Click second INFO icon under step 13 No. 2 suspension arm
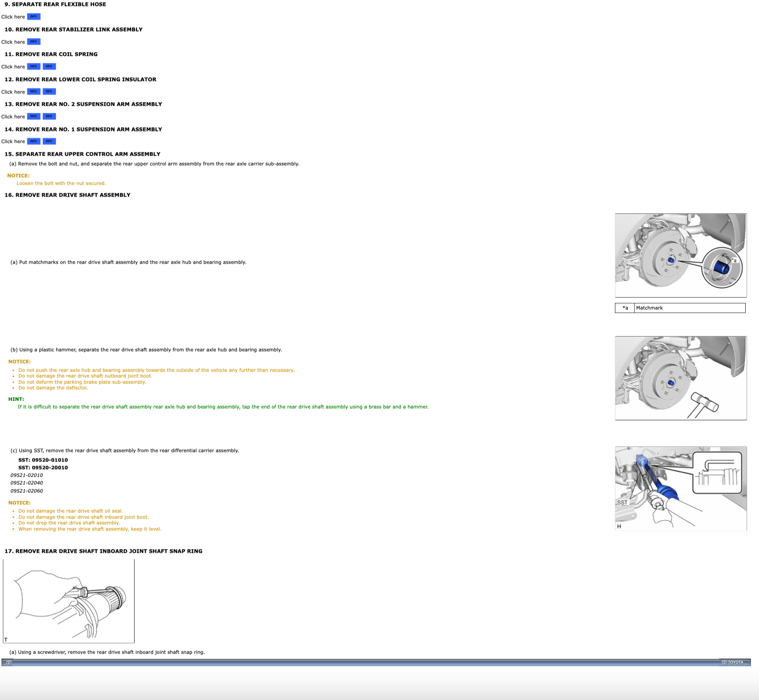Screen dimensions: 759x700 point(49,117)
